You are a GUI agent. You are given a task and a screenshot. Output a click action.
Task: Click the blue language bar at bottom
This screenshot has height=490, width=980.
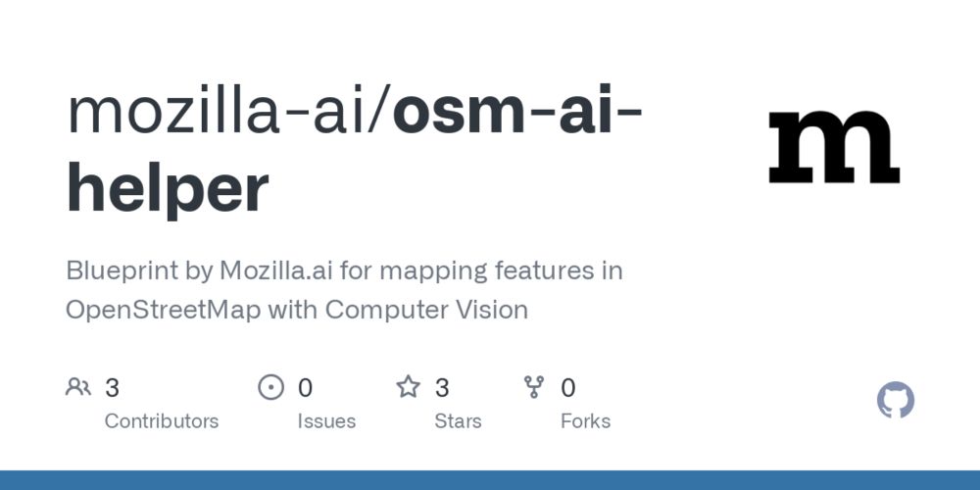click(490, 480)
